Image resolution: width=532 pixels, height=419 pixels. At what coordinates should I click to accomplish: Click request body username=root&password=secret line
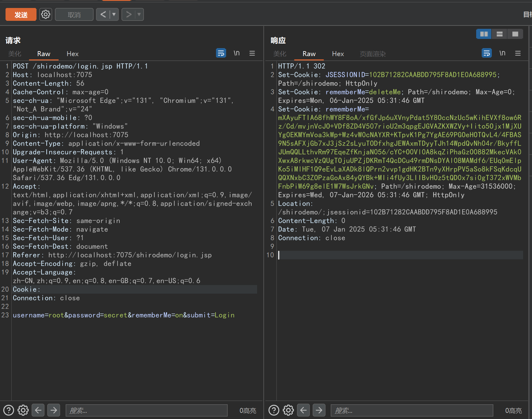(124, 315)
